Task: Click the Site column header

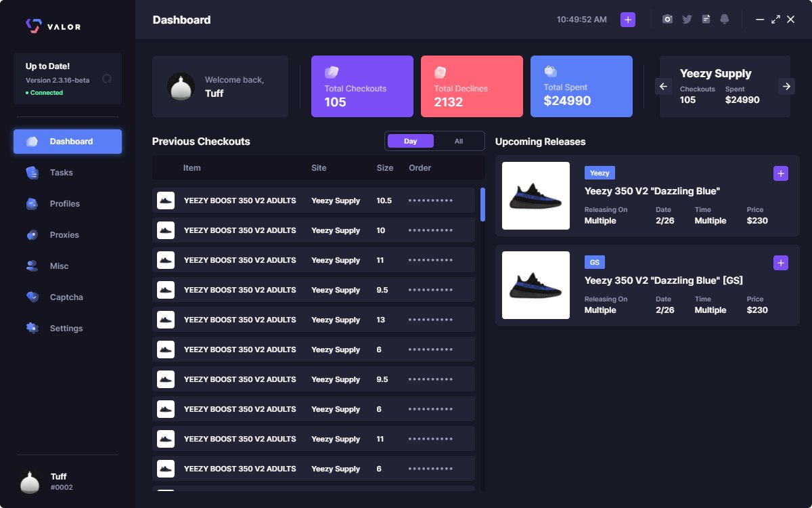Action: (319, 168)
